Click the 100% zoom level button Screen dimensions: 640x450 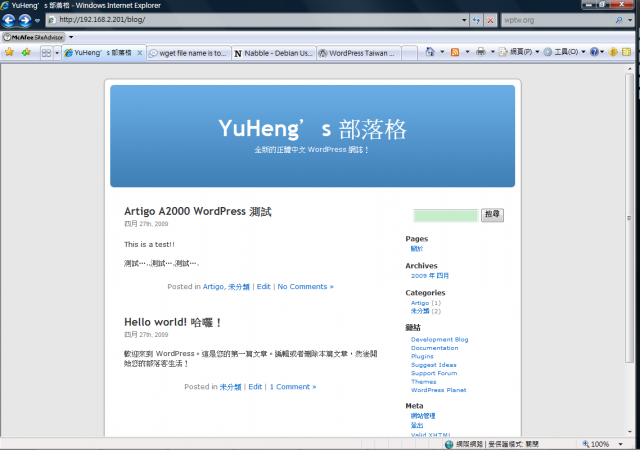coord(596,444)
